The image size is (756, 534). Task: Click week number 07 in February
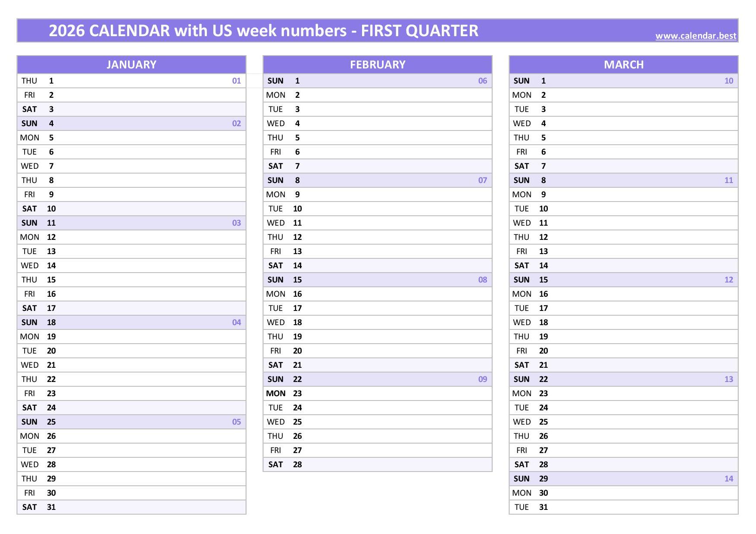point(483,180)
